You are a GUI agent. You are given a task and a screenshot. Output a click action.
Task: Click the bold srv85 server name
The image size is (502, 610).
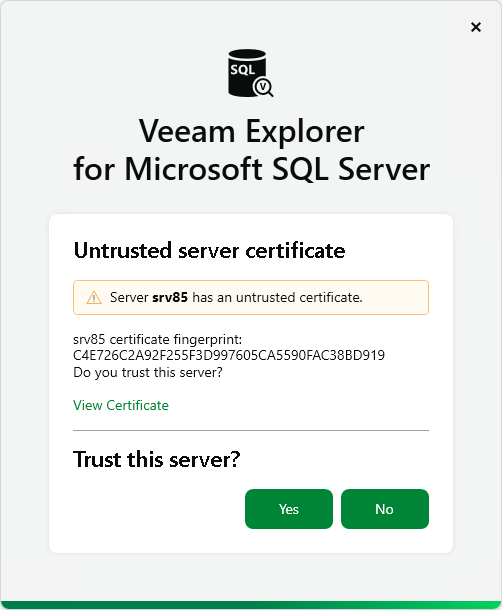[x=170, y=298]
